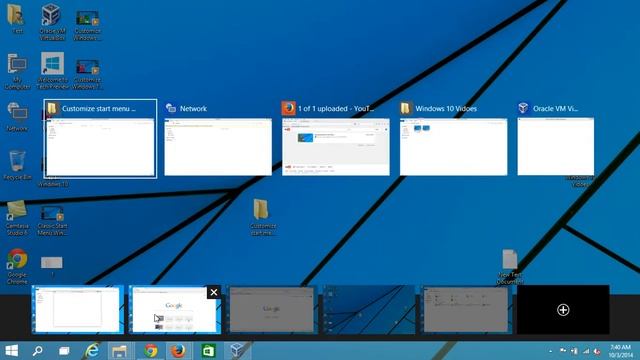This screenshot has height=360, width=640.
Task: Open Customize start menu desktop folder
Action: 262,217
